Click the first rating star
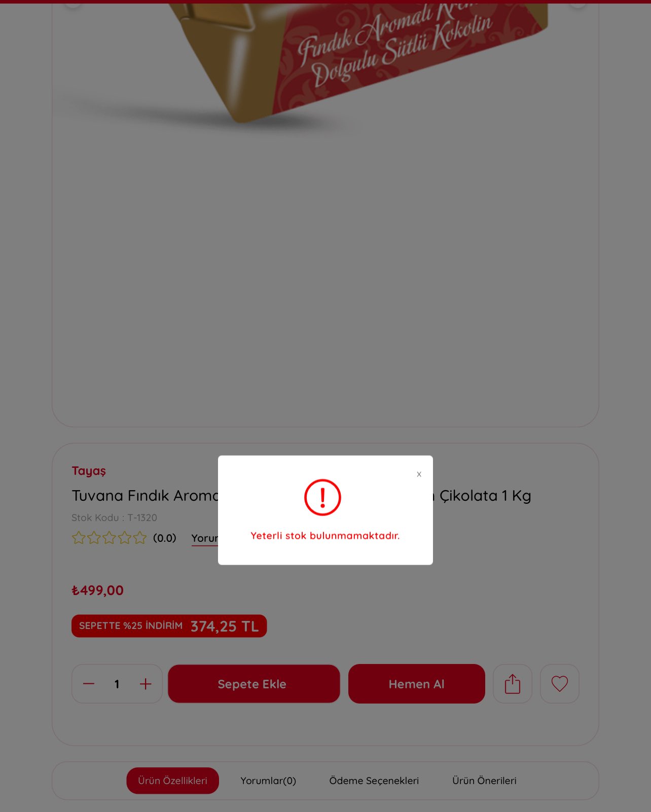The width and height of the screenshot is (651, 812). pos(79,538)
